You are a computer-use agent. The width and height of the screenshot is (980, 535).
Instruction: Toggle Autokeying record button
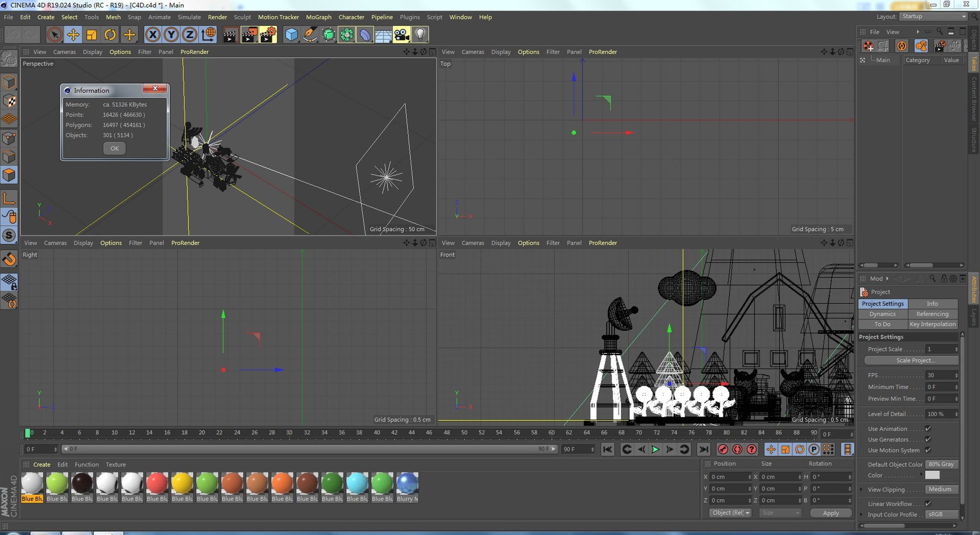[737, 449]
